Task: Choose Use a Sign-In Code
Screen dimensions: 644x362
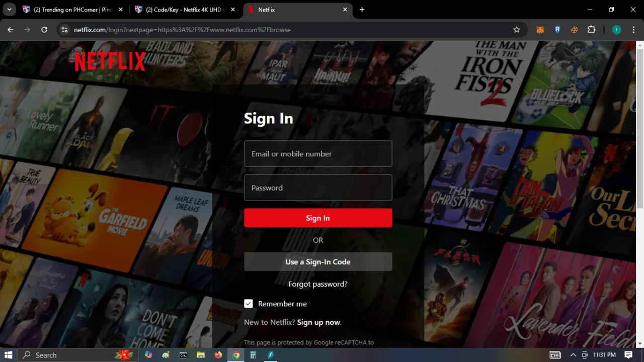Action: 318,261
